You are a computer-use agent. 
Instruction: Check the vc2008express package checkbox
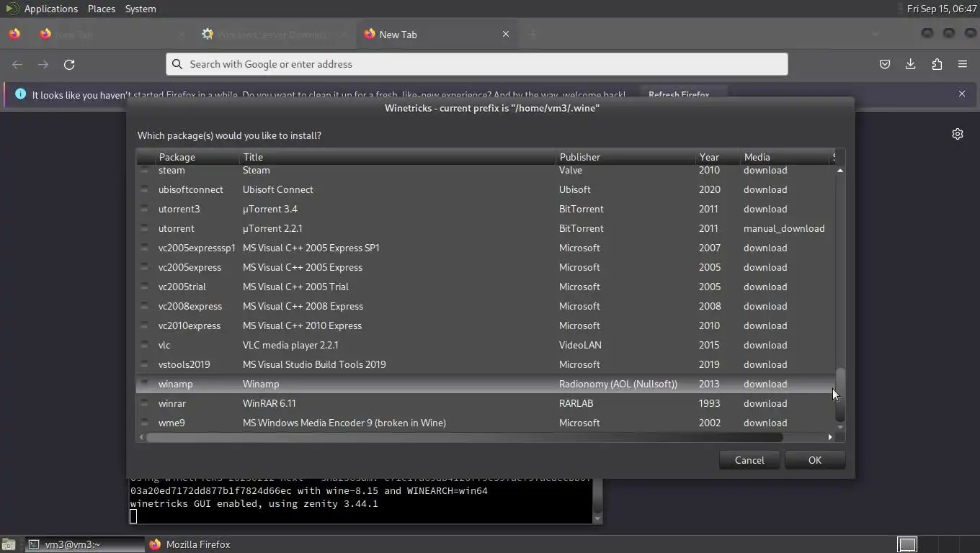click(145, 306)
